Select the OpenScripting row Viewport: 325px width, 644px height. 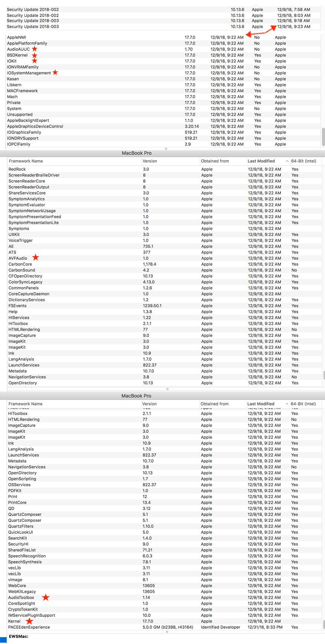(165, 479)
